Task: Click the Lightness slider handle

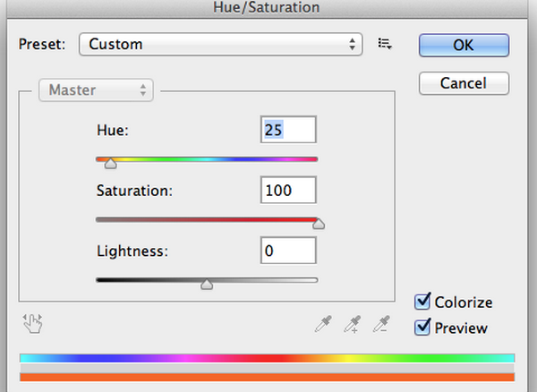Action: pos(207,285)
